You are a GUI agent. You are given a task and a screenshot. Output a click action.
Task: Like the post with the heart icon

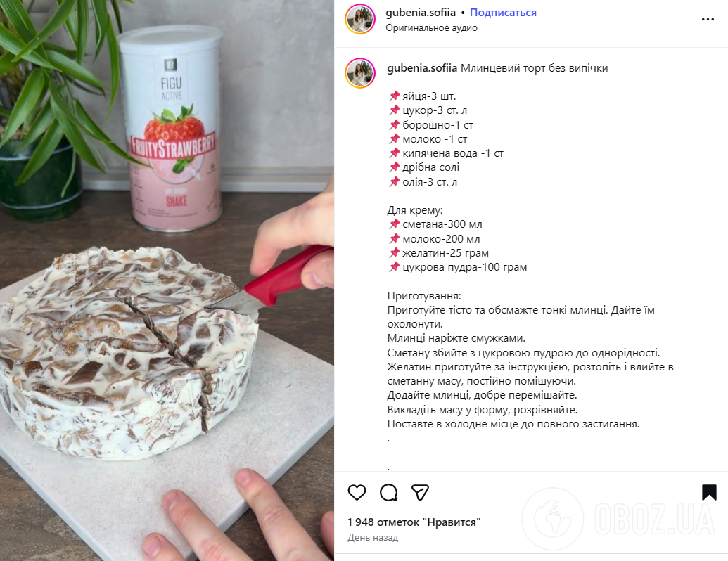[x=357, y=492]
